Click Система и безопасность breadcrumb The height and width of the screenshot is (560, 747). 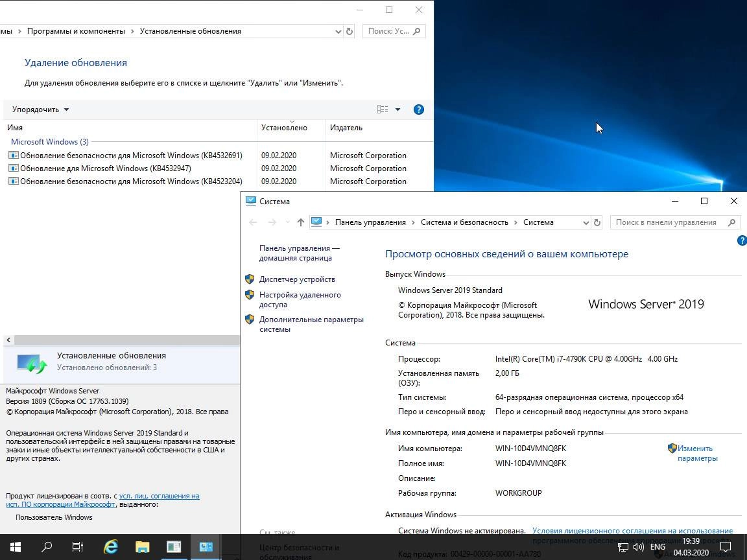click(464, 222)
